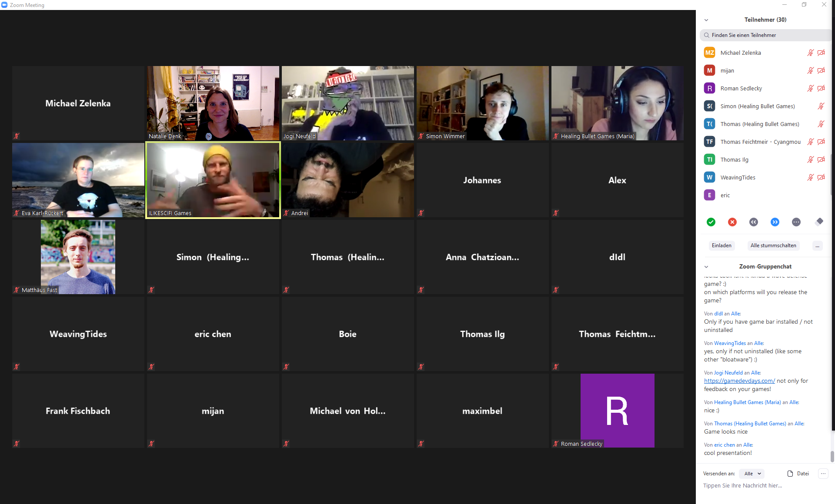Click Thomas Ilg's avatar in participants list
This screenshot has height=504, width=835.
point(709,159)
